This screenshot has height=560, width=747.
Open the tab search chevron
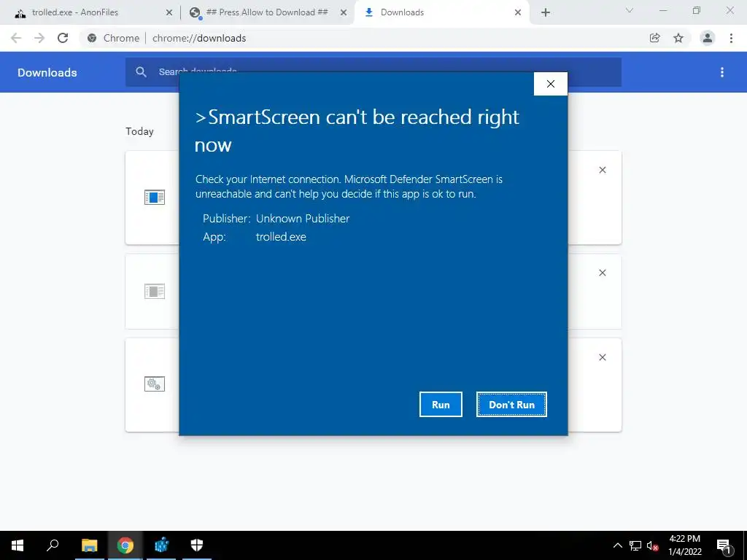[630, 10]
